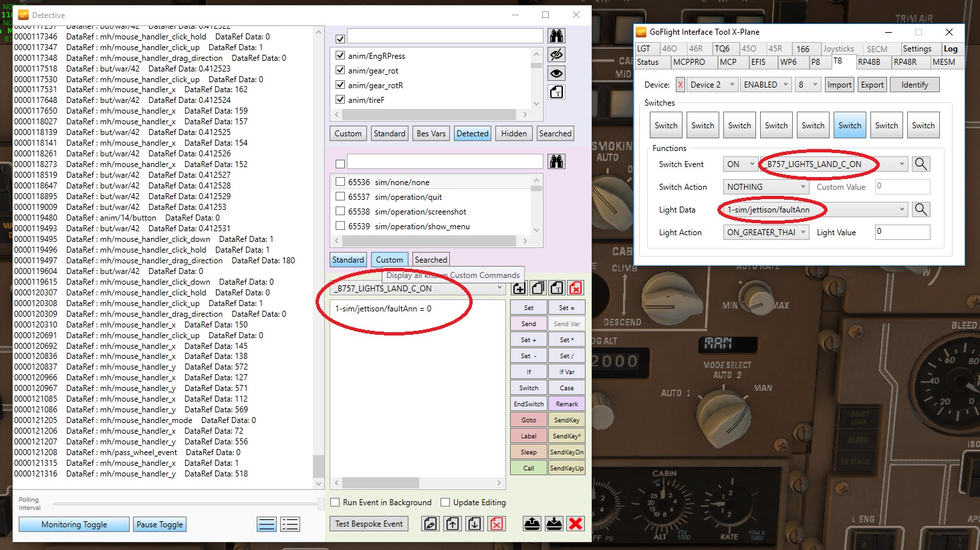Click the Polling Interval slider track
This screenshot has width=980, height=550.
click(187, 503)
